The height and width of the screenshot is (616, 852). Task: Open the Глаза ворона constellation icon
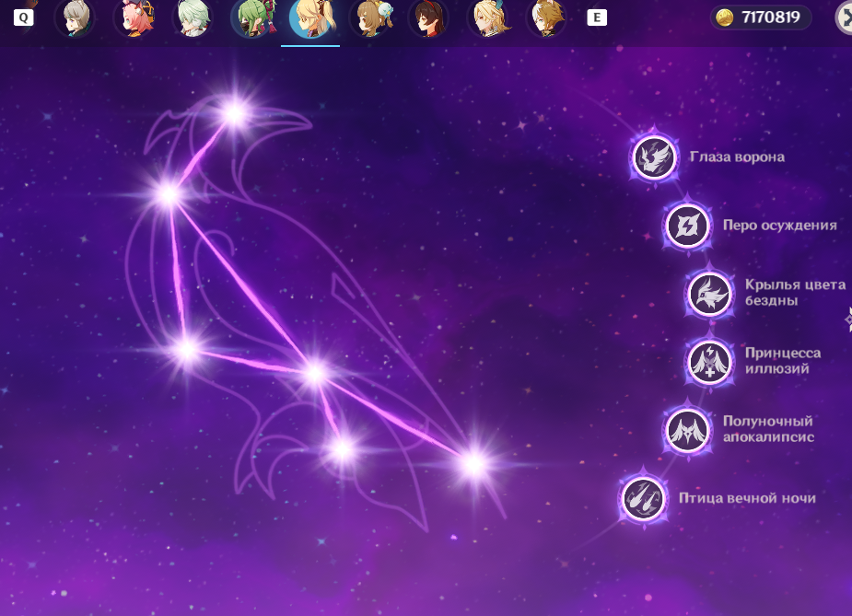point(654,157)
